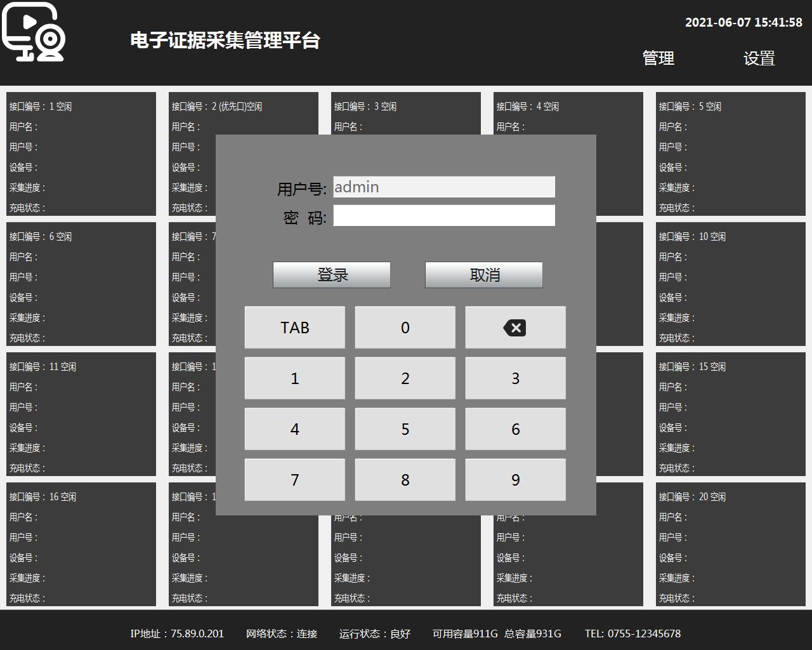
Task: Open the 管理 menu
Action: 658,58
